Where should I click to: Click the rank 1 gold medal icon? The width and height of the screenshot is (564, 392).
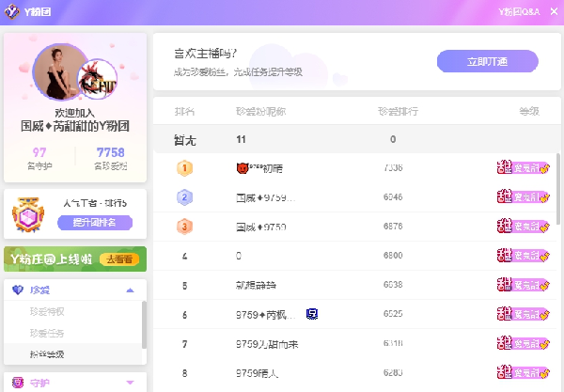pos(184,168)
